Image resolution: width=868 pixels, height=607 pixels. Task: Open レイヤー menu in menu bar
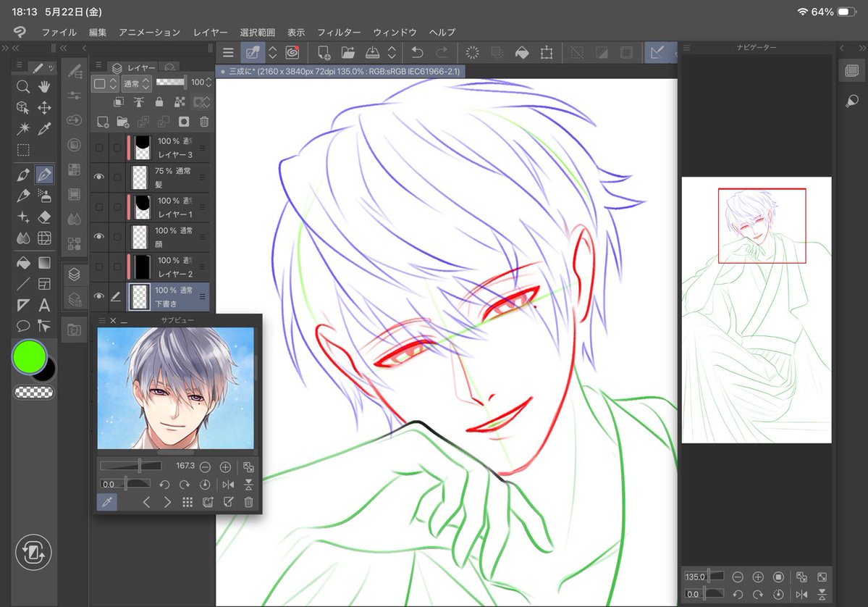tap(211, 32)
